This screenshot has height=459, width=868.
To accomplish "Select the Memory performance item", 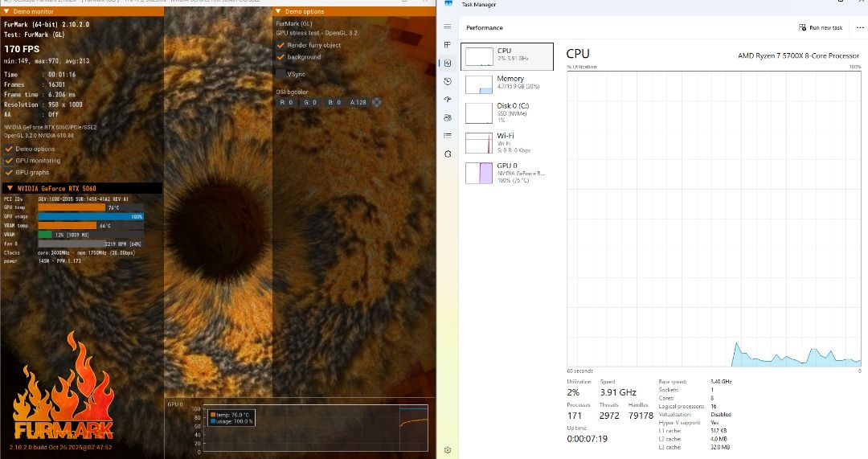I will coord(507,84).
